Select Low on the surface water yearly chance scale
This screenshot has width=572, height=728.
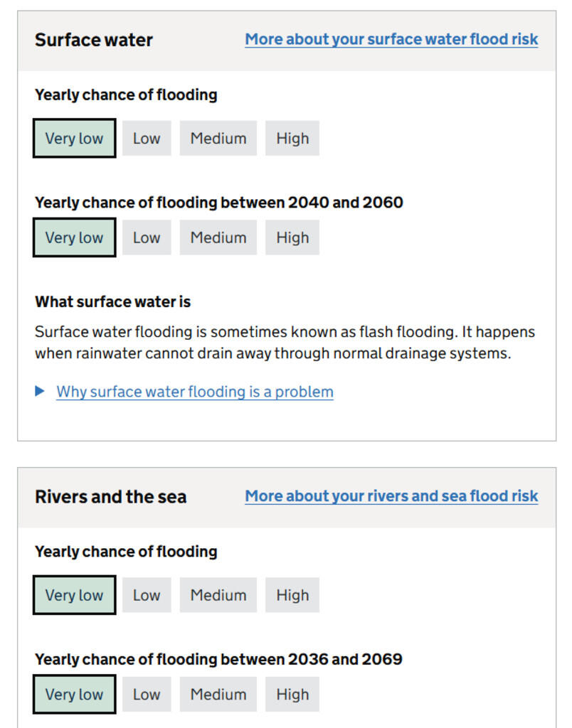coord(147,138)
